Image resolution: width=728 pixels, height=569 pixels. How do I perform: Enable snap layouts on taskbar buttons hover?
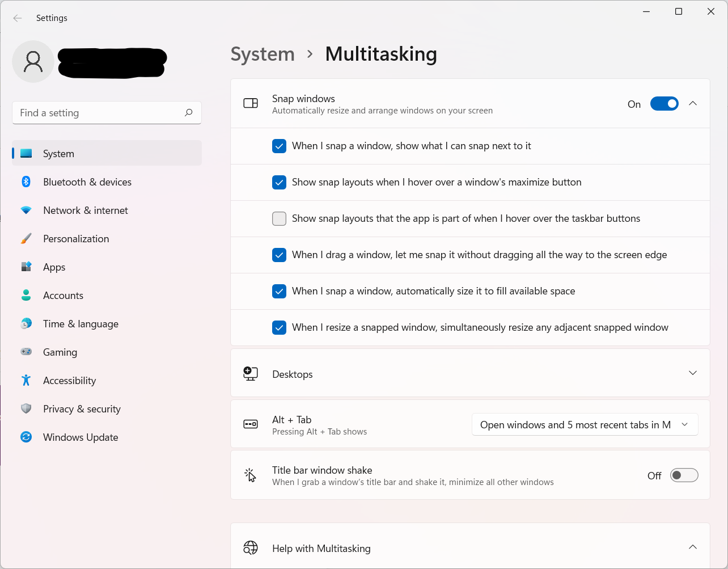click(279, 219)
